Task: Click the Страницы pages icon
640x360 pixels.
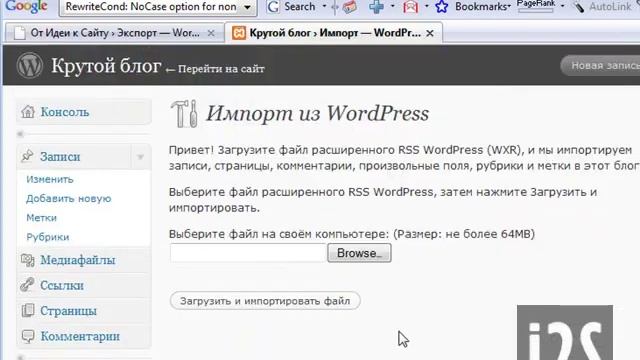Action: click(28, 311)
